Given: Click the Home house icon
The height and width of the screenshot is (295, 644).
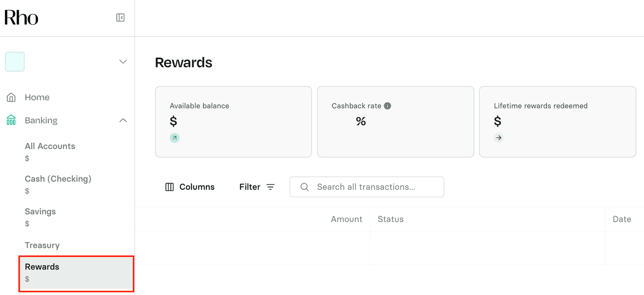Looking at the screenshot, I should (11, 97).
